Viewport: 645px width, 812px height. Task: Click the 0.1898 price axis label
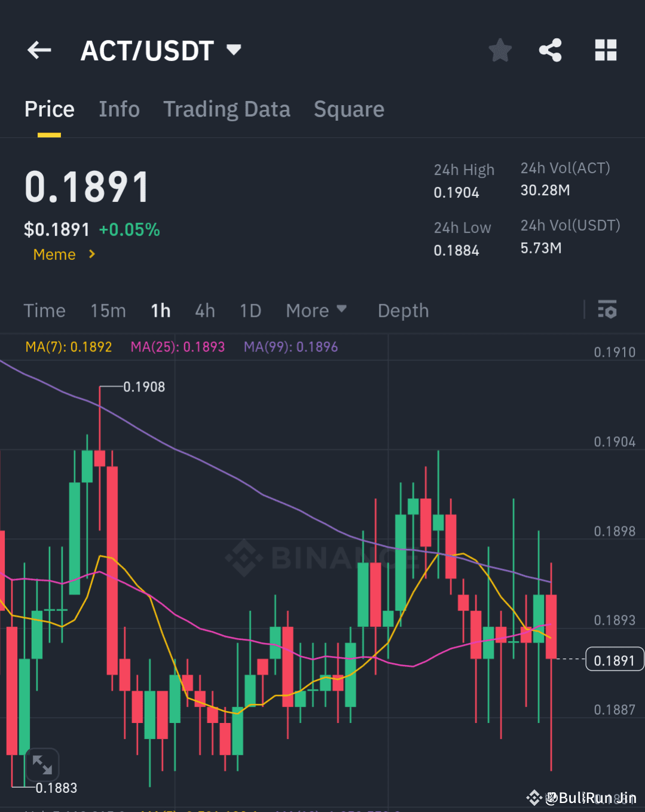coord(615,531)
